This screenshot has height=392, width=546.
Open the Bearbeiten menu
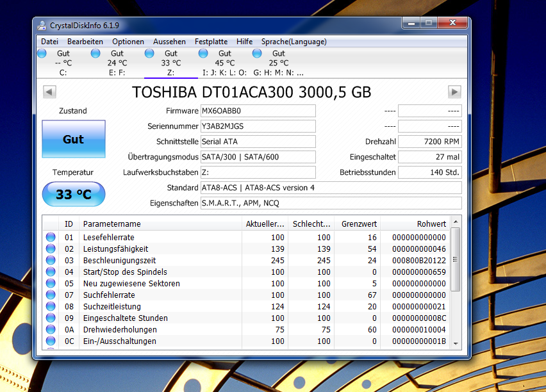(85, 42)
